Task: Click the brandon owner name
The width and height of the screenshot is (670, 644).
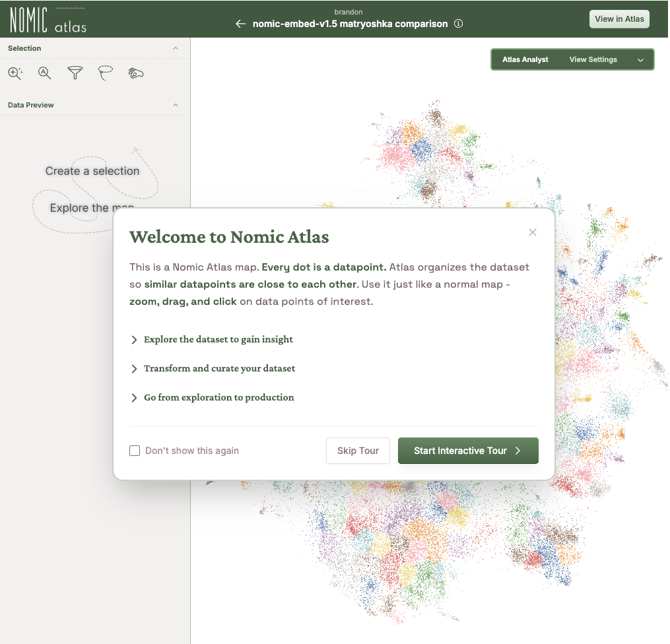Action: coord(349,12)
